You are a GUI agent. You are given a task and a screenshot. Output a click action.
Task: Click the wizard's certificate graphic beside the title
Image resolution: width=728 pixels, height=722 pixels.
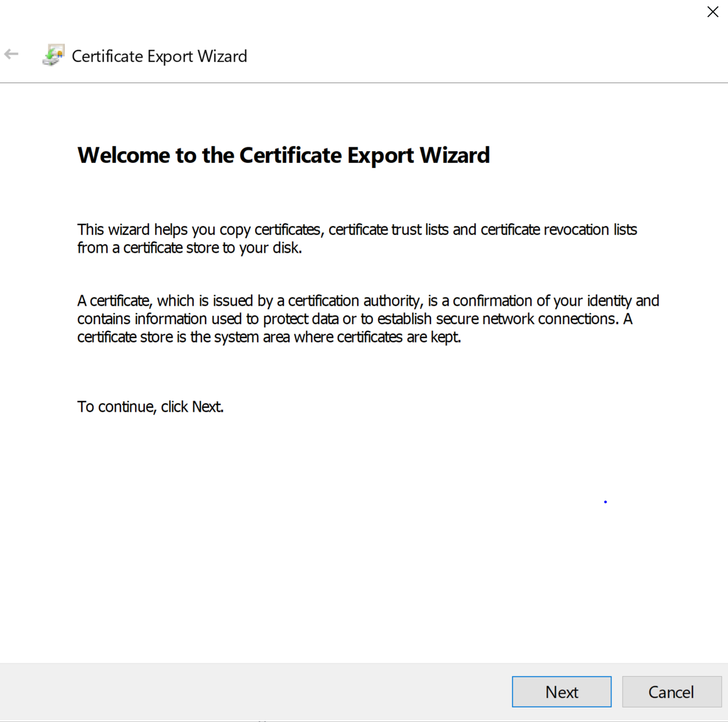[52, 55]
